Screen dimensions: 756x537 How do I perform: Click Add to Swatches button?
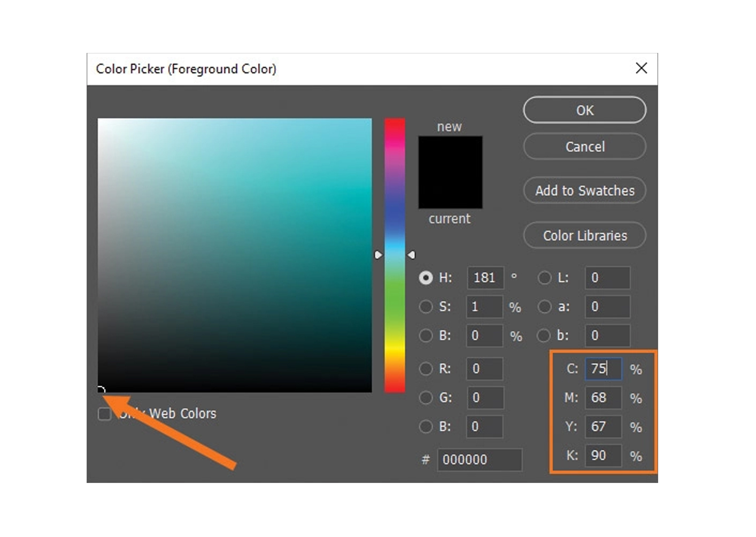584,190
